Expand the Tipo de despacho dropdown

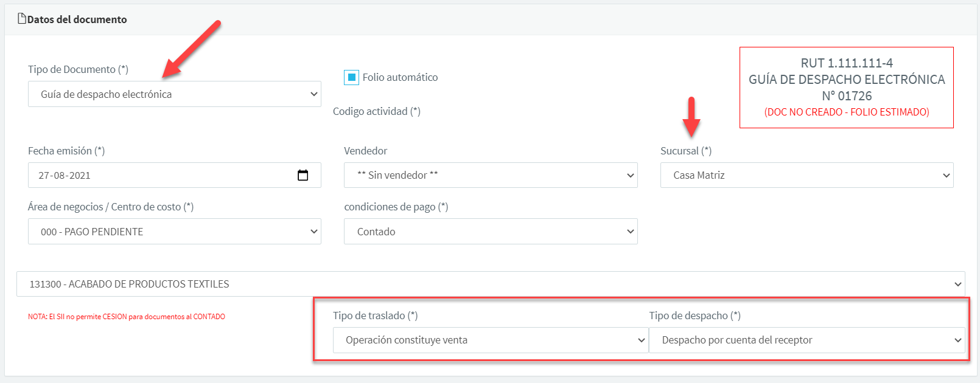click(807, 340)
